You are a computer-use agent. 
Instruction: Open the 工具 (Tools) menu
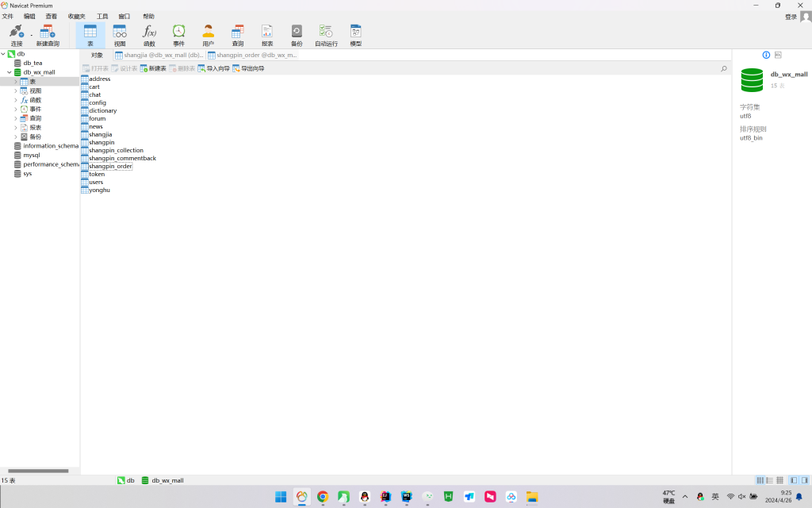click(102, 16)
